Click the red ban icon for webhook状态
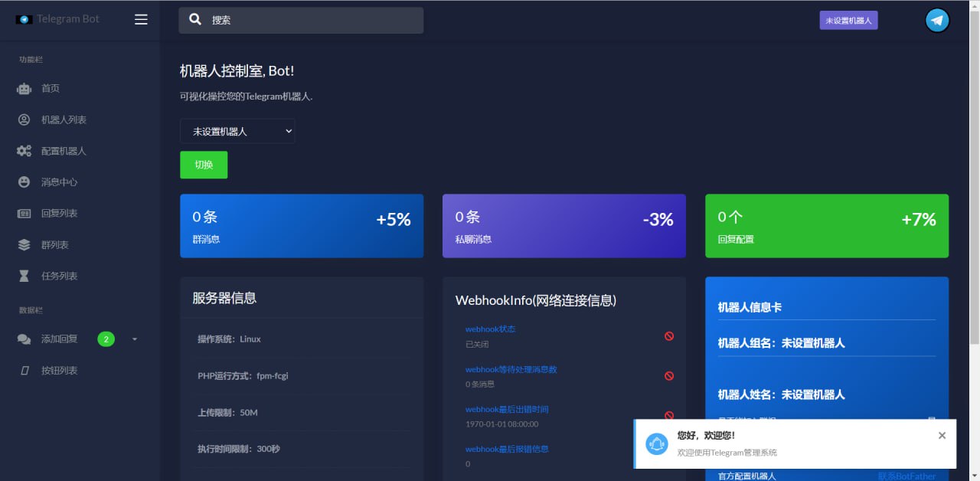 pyautogui.click(x=669, y=335)
